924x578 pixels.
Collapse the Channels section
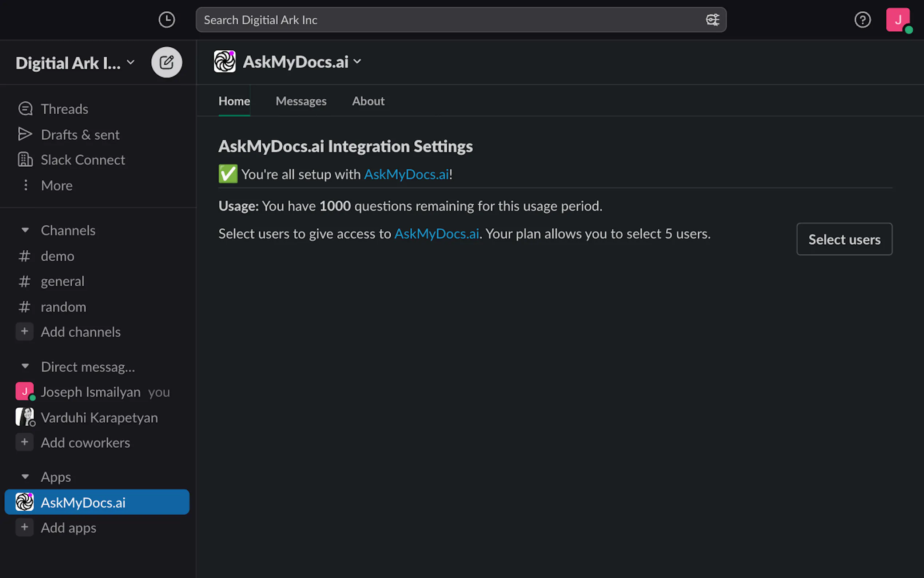[25, 230]
